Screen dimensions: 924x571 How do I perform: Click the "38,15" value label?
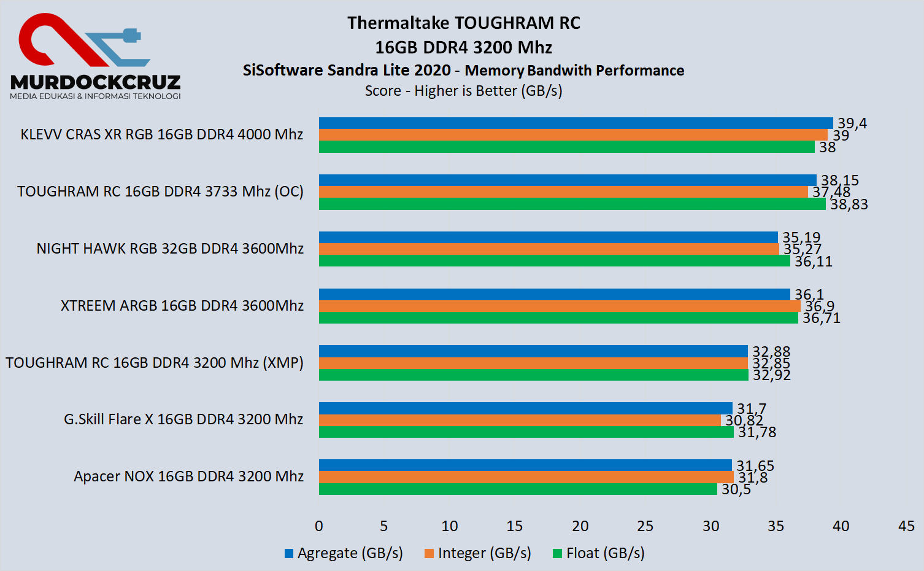pyautogui.click(x=840, y=181)
